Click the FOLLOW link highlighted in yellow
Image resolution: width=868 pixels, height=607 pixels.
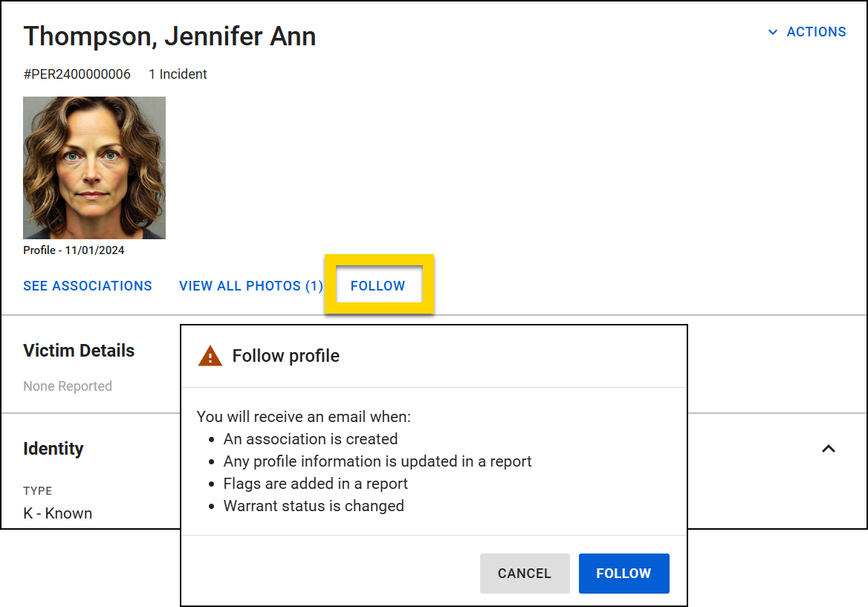click(x=378, y=285)
